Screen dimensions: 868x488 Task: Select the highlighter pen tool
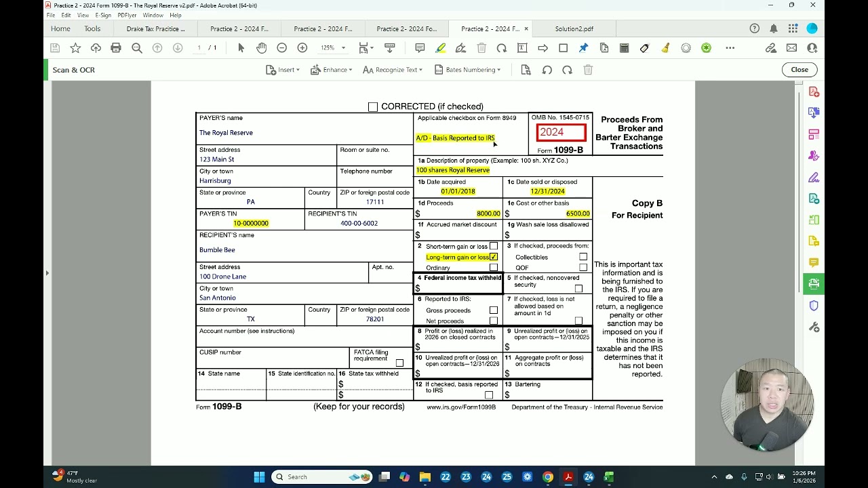click(440, 48)
